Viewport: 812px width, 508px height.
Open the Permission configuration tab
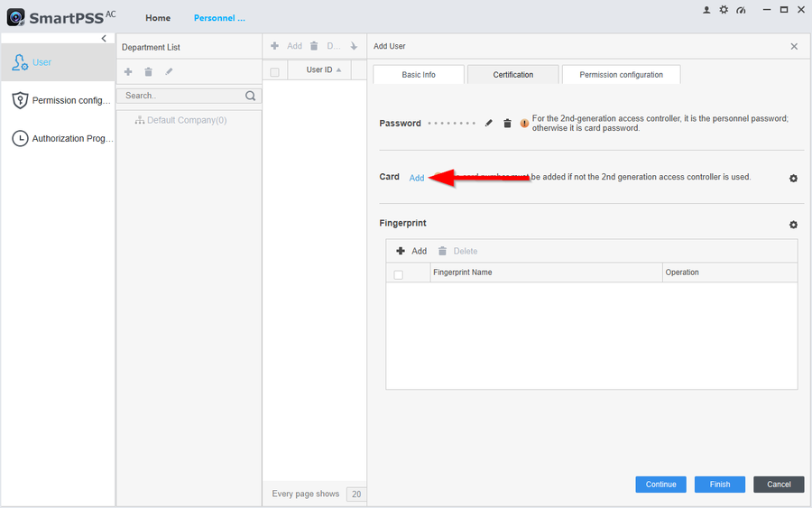[621, 75]
